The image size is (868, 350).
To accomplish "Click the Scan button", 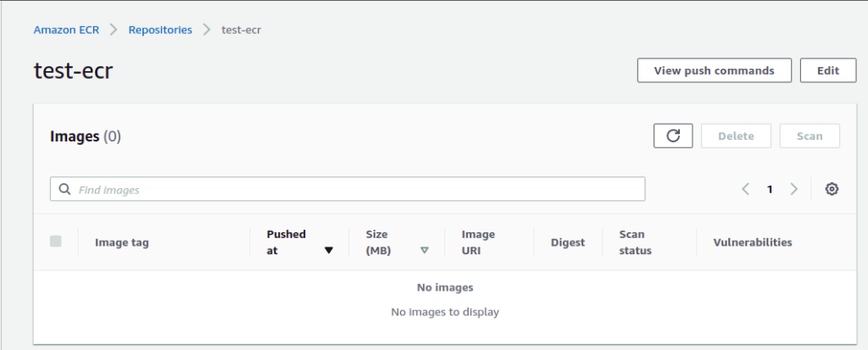I will (810, 136).
